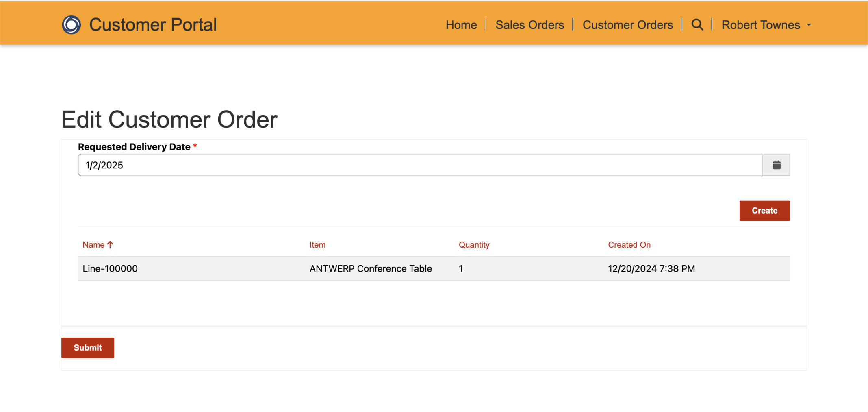The width and height of the screenshot is (868, 412).
Task: Click the Name sort arrow icon
Action: click(110, 245)
